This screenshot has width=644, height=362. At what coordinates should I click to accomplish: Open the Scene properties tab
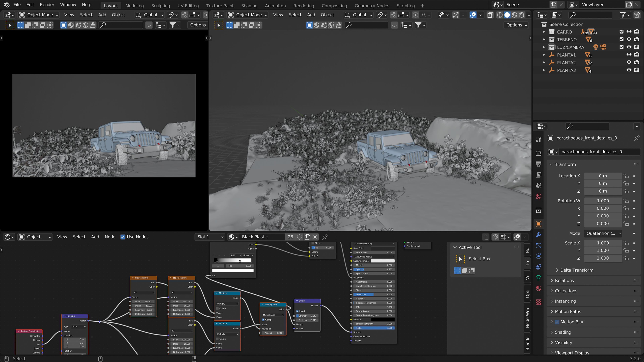point(539,185)
